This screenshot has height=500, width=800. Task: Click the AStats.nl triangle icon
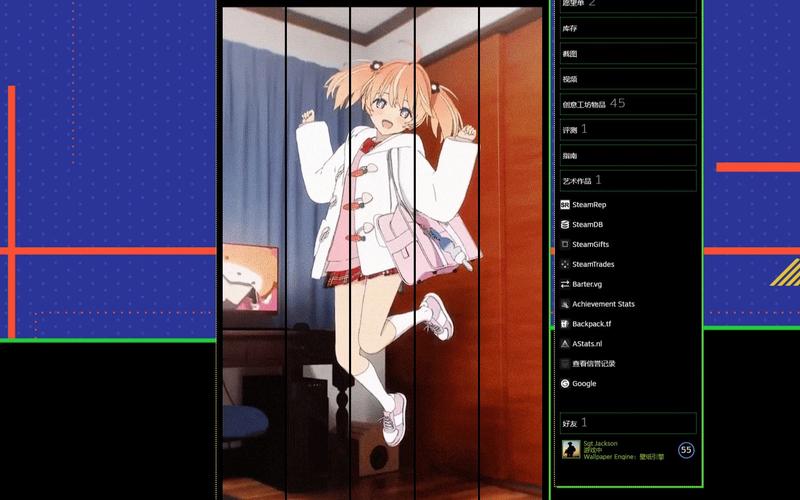565,344
